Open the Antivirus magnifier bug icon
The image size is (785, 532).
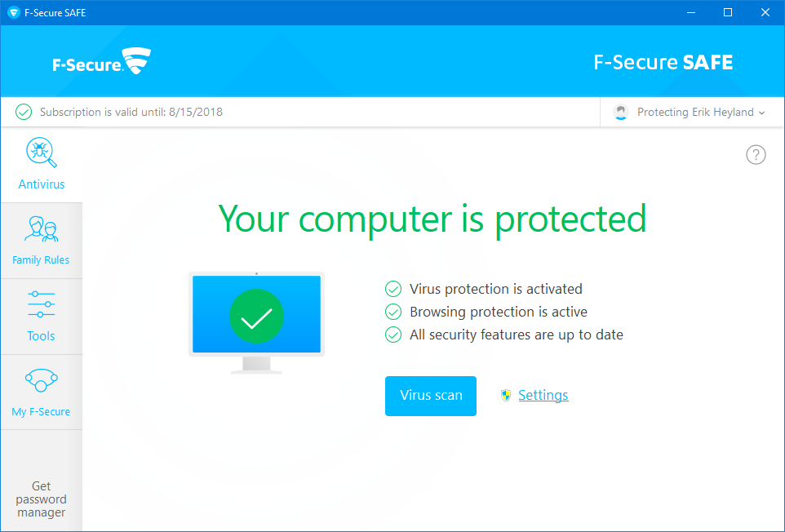[40, 153]
